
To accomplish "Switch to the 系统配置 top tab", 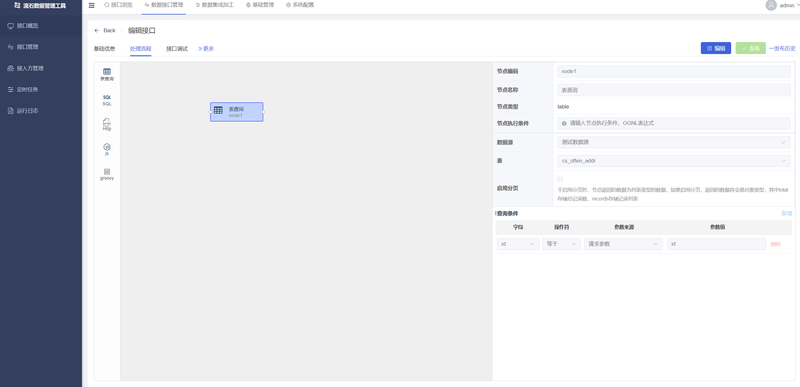I will 299,5.
